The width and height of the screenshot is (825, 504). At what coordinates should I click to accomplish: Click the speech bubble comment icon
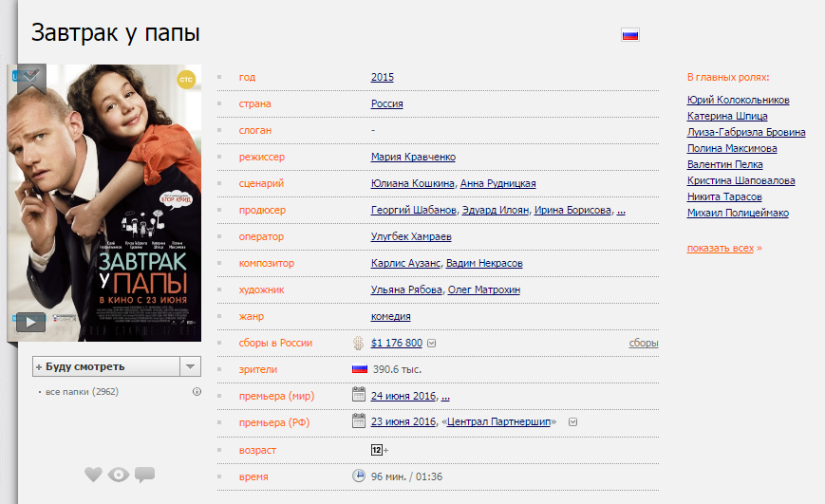pos(144,475)
